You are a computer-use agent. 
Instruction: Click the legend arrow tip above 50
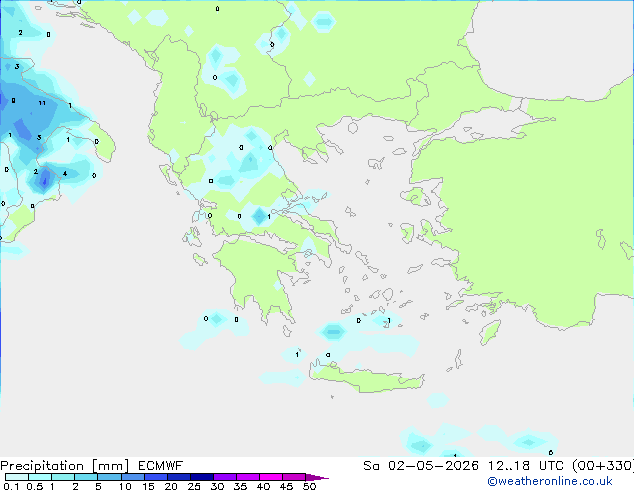tap(317, 477)
